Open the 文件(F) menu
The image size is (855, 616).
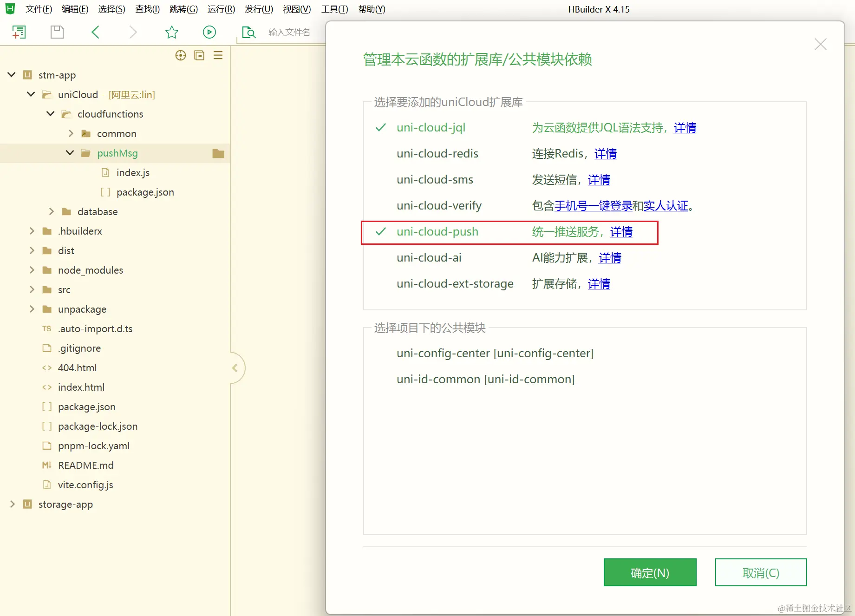[x=39, y=9]
